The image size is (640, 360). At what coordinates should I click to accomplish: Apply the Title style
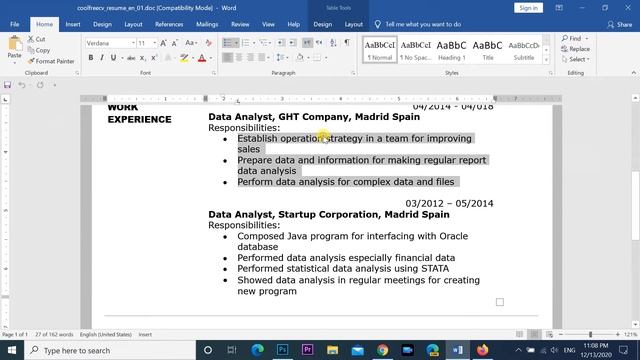487,49
